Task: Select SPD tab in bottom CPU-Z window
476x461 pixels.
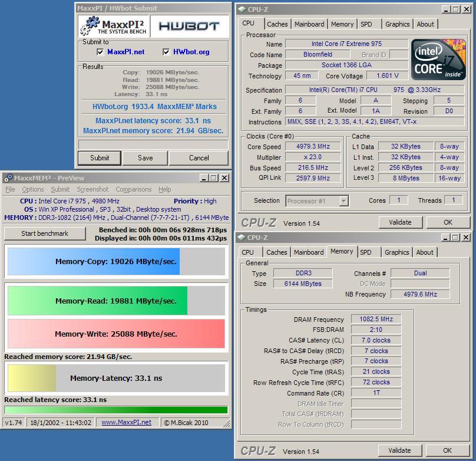Action: 365,252
